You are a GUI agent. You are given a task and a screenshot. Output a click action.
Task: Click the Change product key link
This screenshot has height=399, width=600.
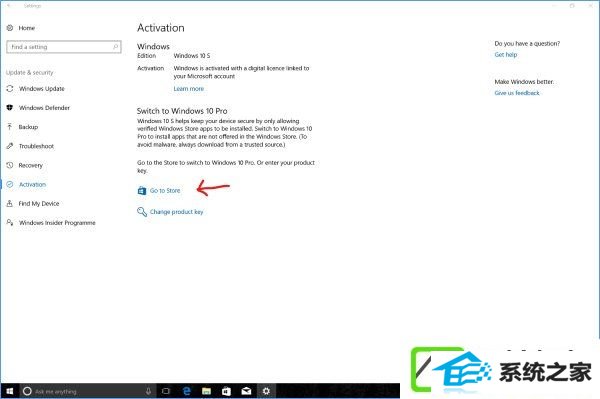[176, 212]
